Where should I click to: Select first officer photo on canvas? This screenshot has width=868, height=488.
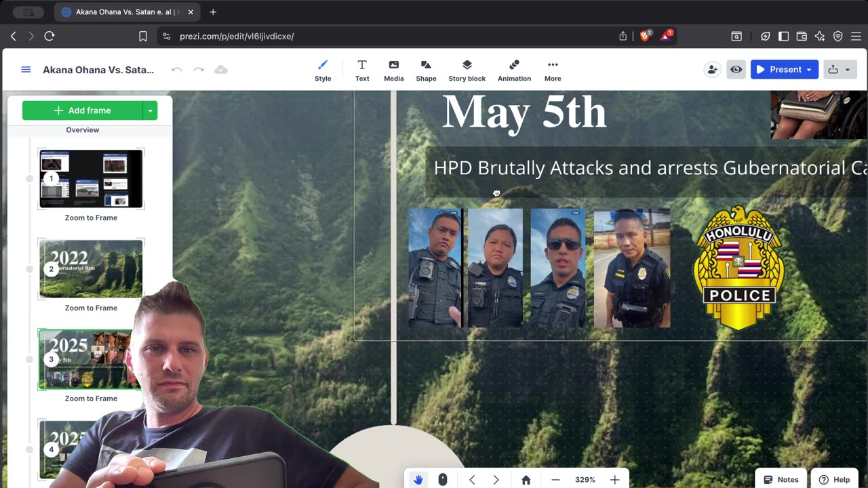pyautogui.click(x=435, y=268)
